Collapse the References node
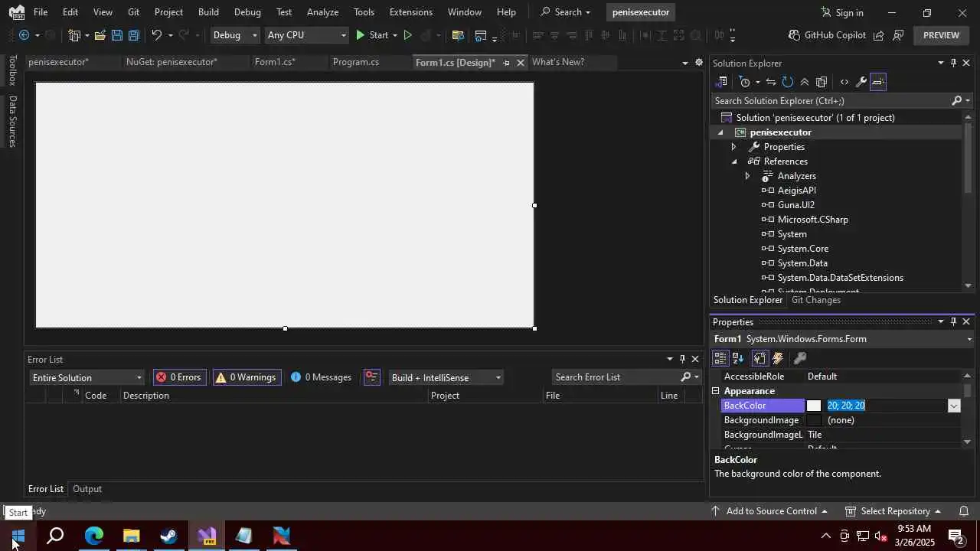 pos(733,161)
